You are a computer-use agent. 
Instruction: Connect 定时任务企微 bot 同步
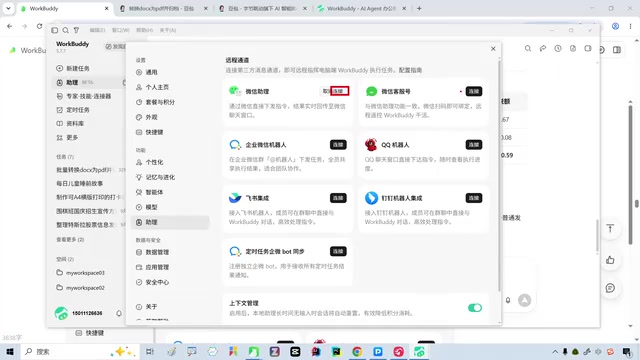coord(338,251)
